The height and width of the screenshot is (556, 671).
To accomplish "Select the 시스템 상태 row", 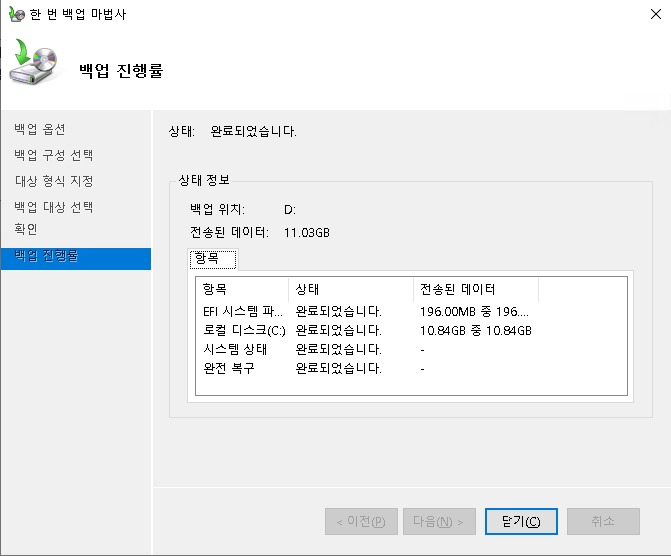I will pyautogui.click(x=235, y=349).
